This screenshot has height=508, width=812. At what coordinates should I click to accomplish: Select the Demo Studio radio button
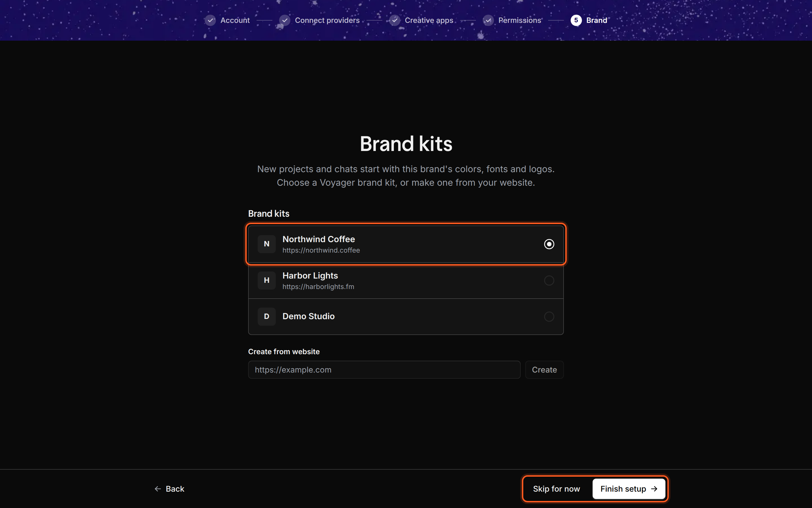click(549, 316)
